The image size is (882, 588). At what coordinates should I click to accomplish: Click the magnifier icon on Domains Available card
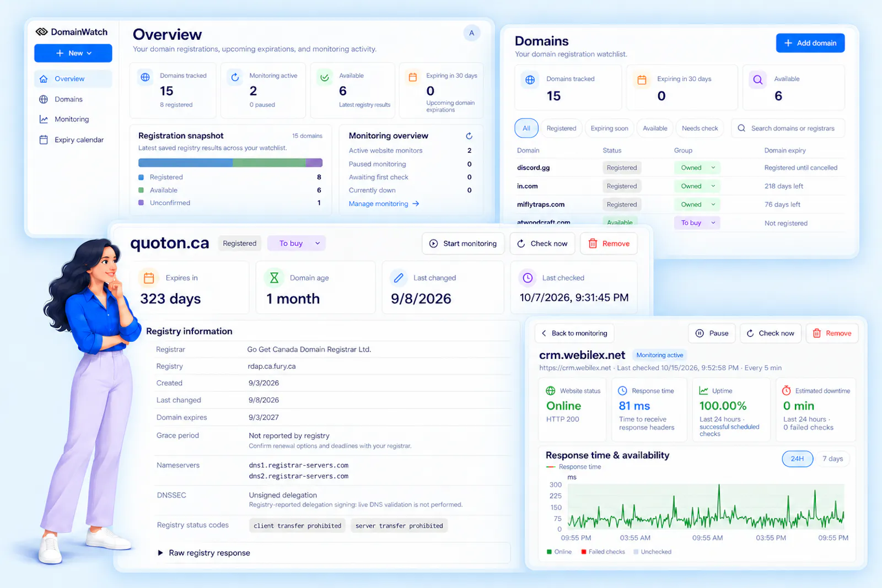[x=758, y=80]
